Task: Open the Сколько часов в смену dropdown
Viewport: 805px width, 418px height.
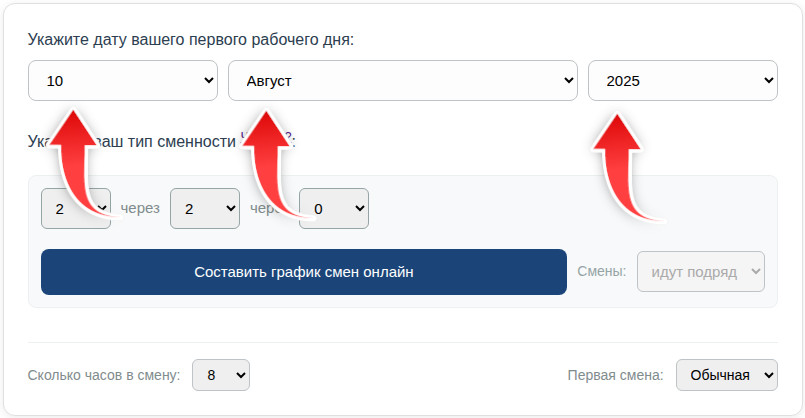Action: (x=221, y=375)
